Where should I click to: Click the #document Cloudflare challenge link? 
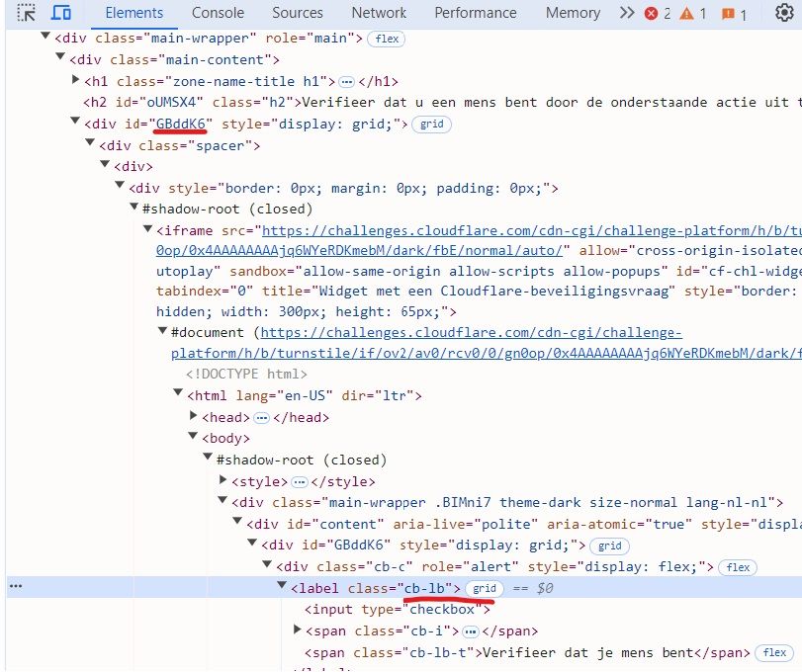pyautogui.click(x=471, y=332)
